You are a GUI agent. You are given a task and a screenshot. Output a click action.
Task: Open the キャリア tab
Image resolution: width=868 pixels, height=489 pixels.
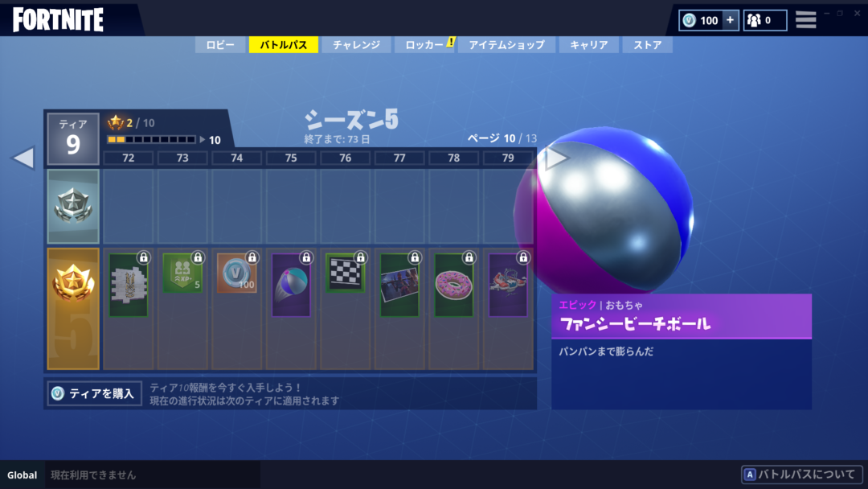tap(588, 45)
